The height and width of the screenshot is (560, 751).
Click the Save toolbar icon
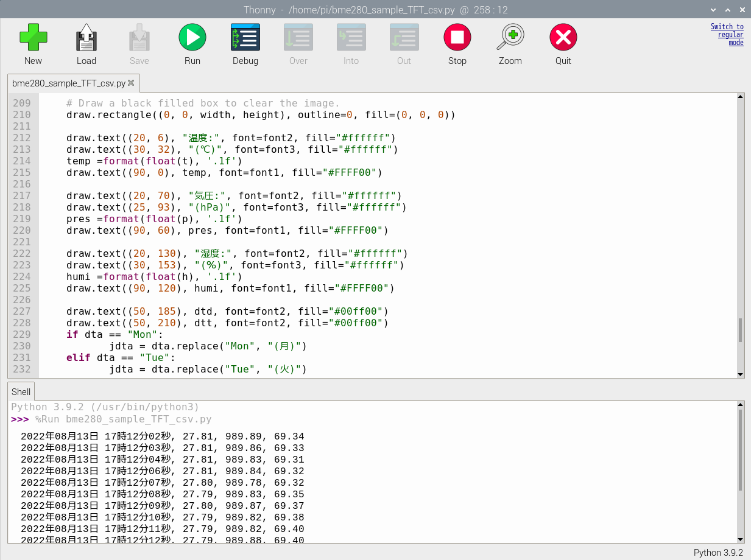click(x=139, y=38)
